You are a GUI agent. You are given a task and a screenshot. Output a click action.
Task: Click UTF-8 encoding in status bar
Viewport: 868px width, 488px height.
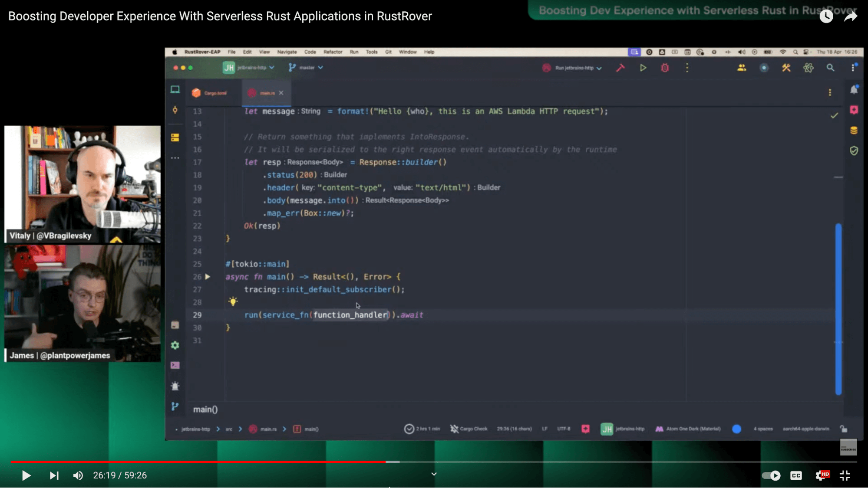[x=564, y=429]
